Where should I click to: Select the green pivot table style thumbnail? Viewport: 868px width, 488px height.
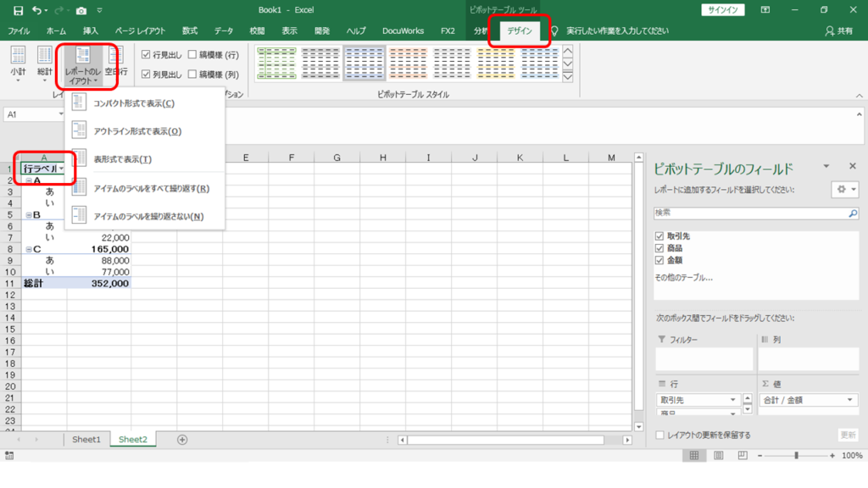[x=276, y=63]
